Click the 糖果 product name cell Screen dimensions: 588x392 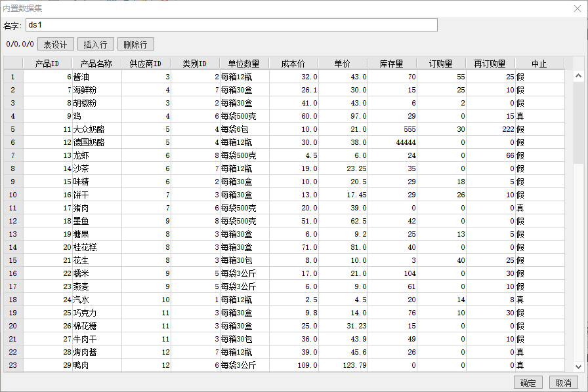pos(96,234)
